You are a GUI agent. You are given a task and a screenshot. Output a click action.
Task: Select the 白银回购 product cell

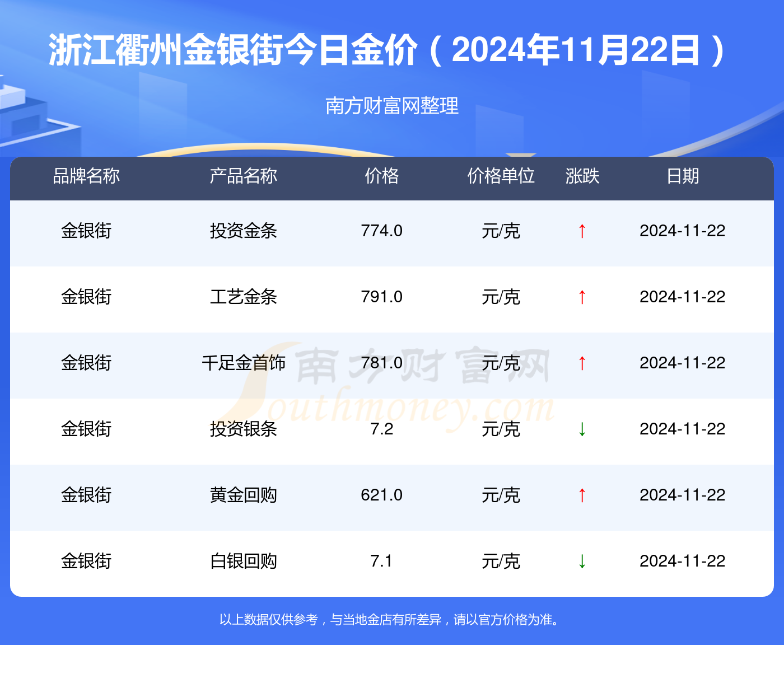coord(243,561)
